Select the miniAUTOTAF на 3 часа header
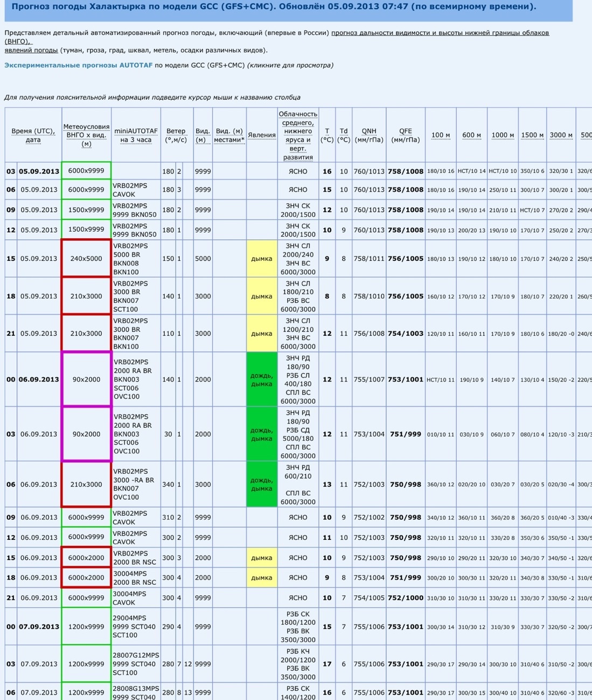Screen dimensions: 592x700 pos(136,135)
